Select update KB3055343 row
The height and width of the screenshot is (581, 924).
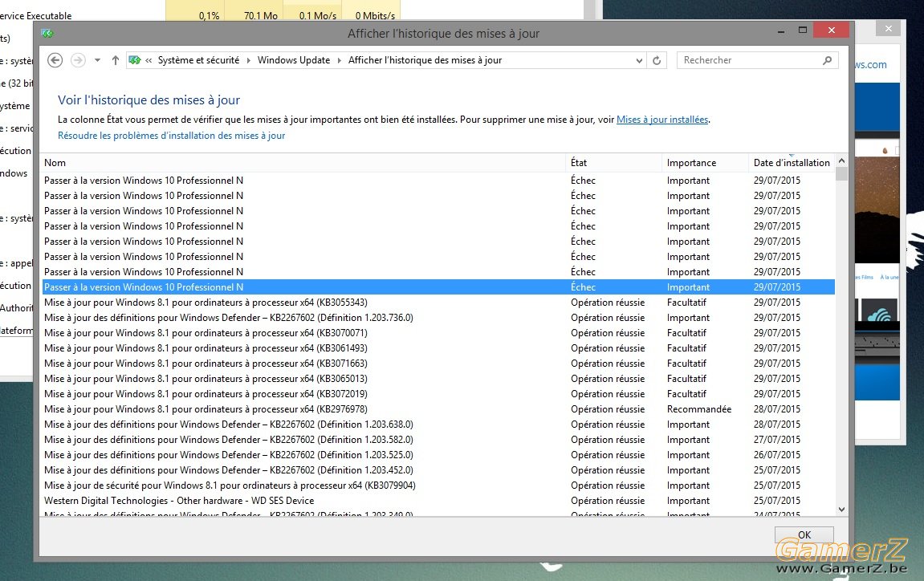pos(438,303)
